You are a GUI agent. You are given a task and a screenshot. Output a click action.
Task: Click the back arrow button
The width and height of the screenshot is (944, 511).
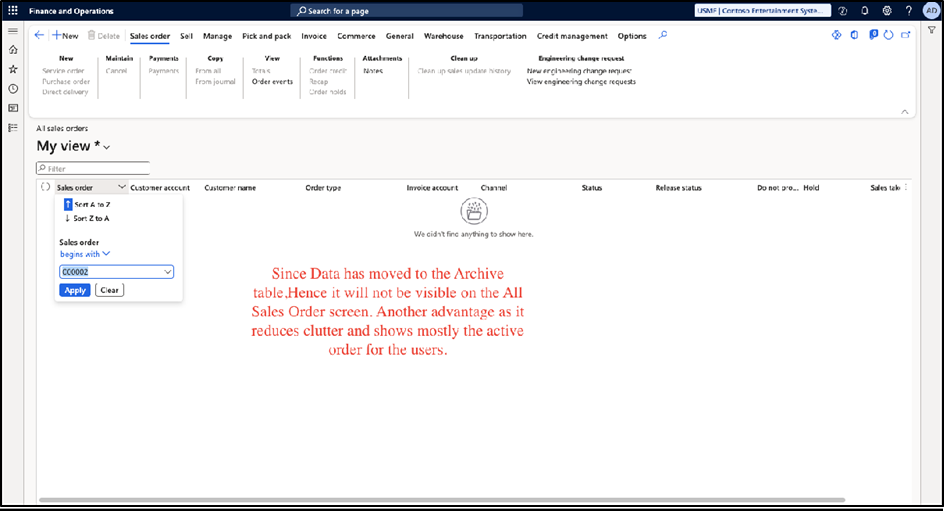pos(39,35)
